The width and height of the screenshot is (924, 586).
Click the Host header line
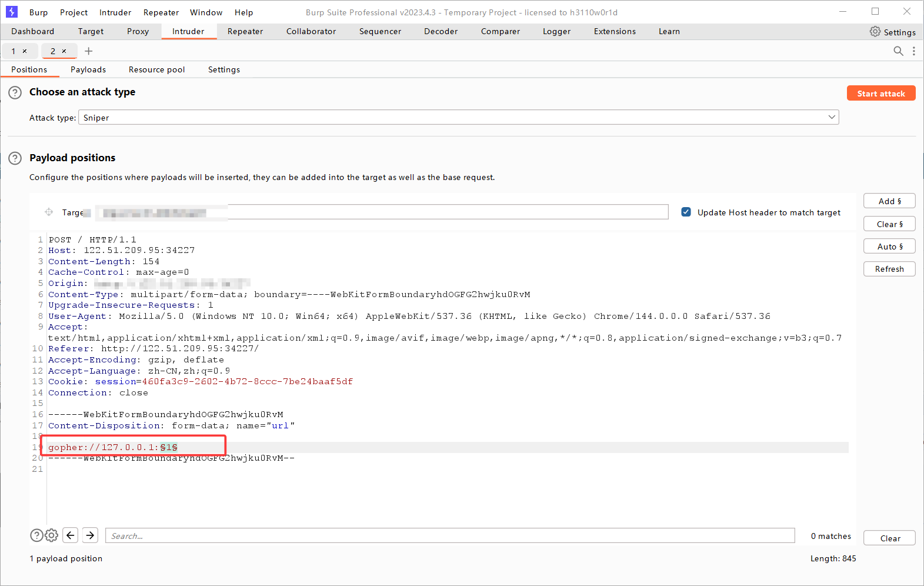click(x=121, y=251)
